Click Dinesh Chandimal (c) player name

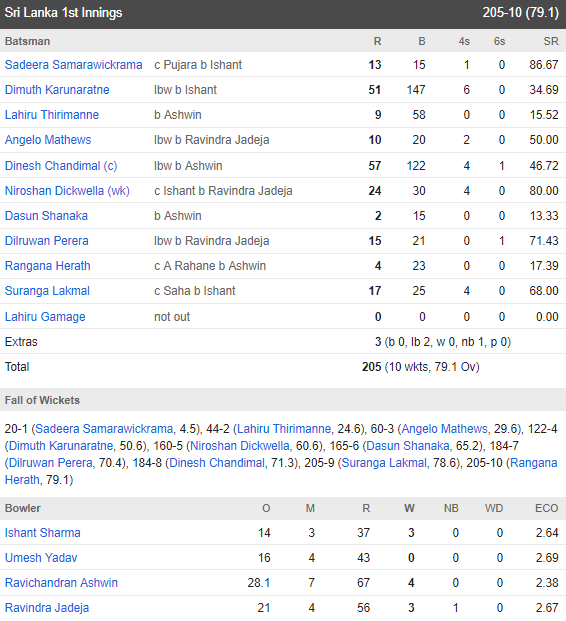61,166
